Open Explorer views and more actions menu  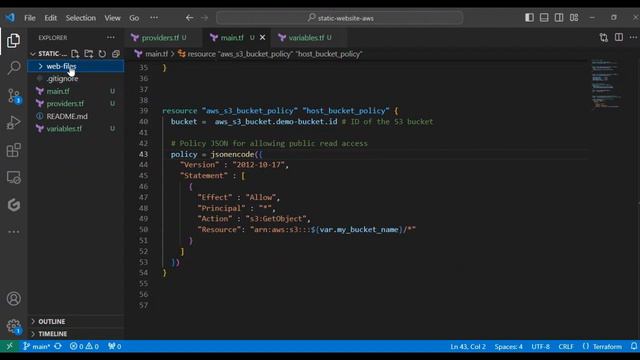pyautogui.click(x=111, y=37)
